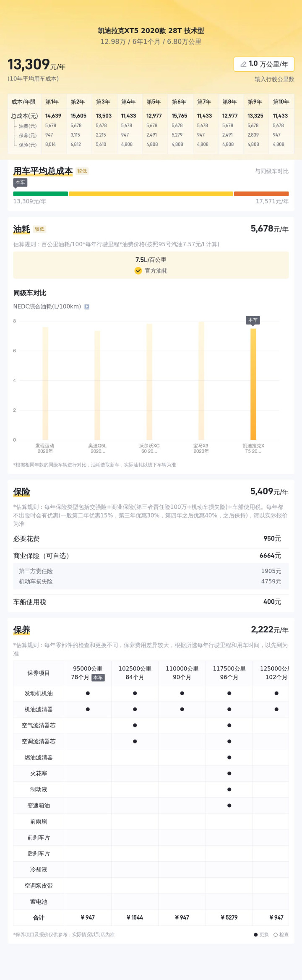Click the 与同级车对比 link
The width and height of the screenshot is (302, 980).
pyautogui.click(x=271, y=171)
